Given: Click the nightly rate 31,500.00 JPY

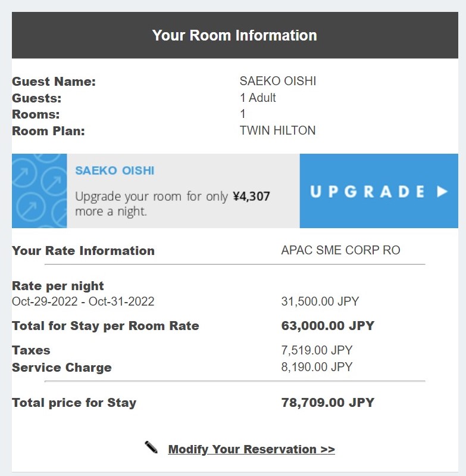Looking at the screenshot, I should pyautogui.click(x=320, y=301).
